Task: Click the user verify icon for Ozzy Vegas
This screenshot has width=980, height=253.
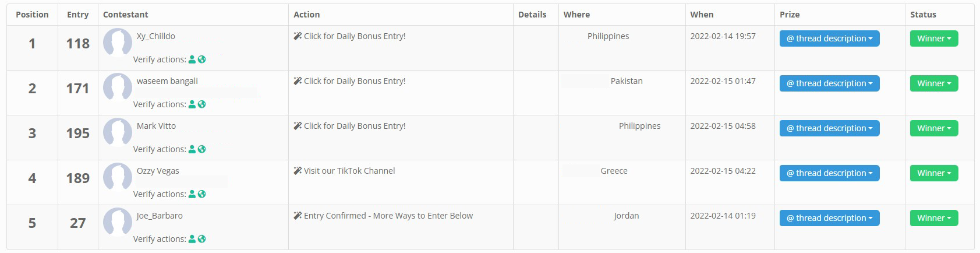Action: tap(192, 194)
